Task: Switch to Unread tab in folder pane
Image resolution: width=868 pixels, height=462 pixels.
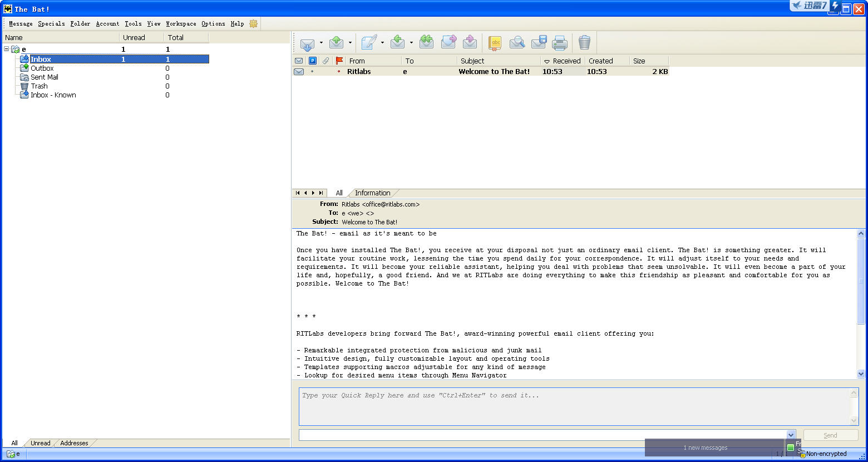Action: (x=41, y=443)
